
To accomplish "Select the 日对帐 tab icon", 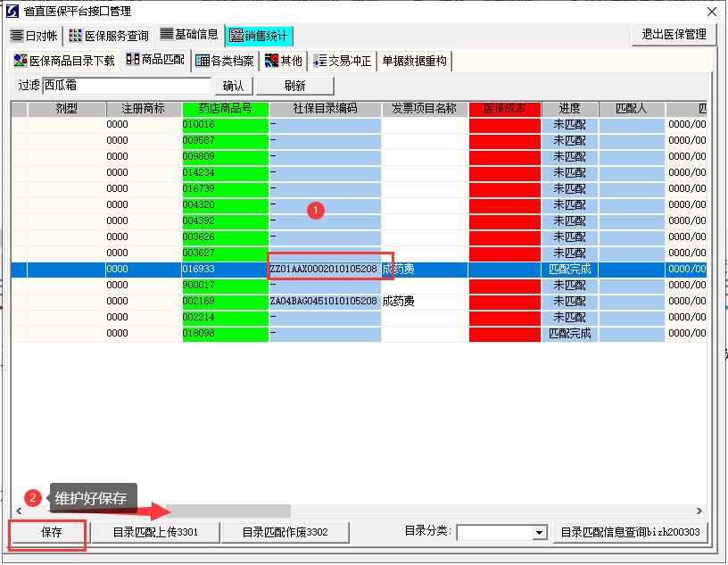I will [19, 37].
